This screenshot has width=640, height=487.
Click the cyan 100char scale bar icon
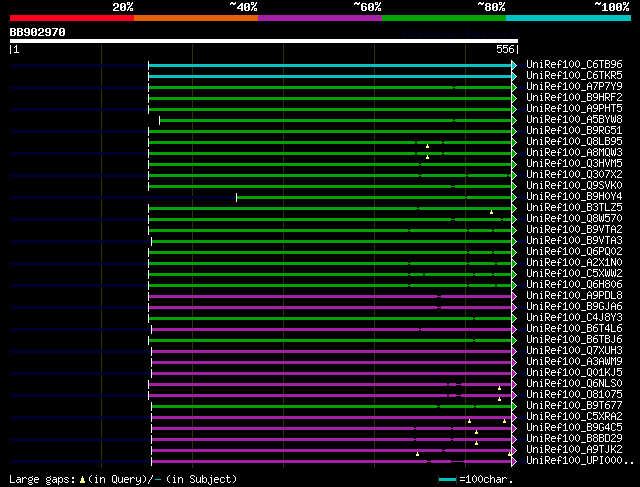(x=447, y=480)
